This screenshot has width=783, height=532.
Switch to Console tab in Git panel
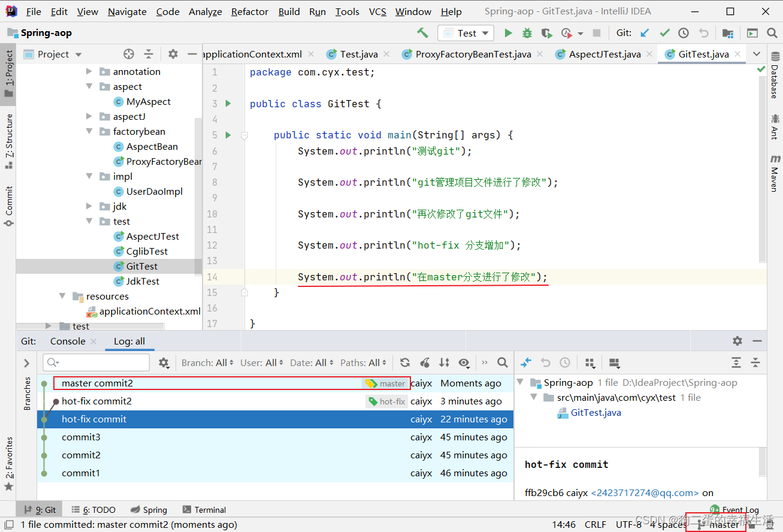click(x=68, y=341)
